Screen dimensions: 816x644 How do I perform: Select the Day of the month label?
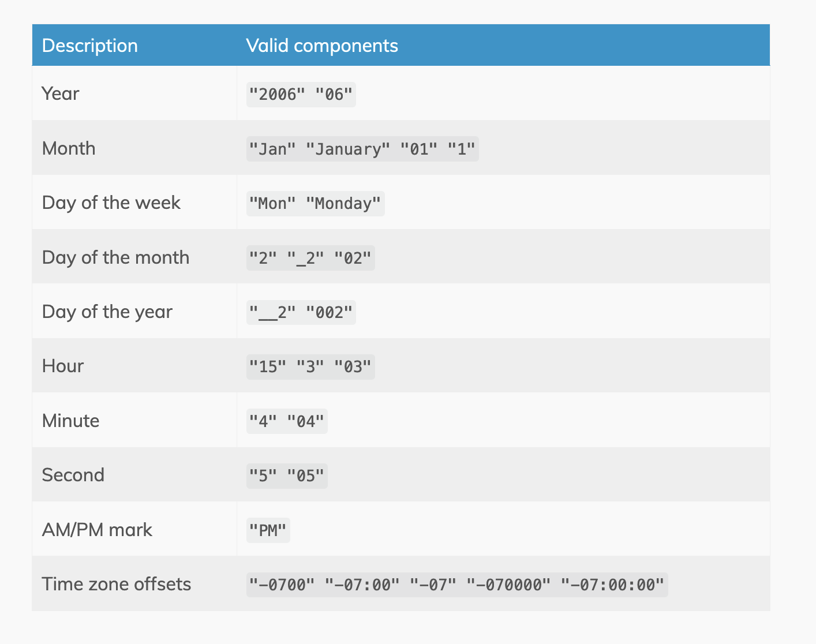(x=115, y=257)
